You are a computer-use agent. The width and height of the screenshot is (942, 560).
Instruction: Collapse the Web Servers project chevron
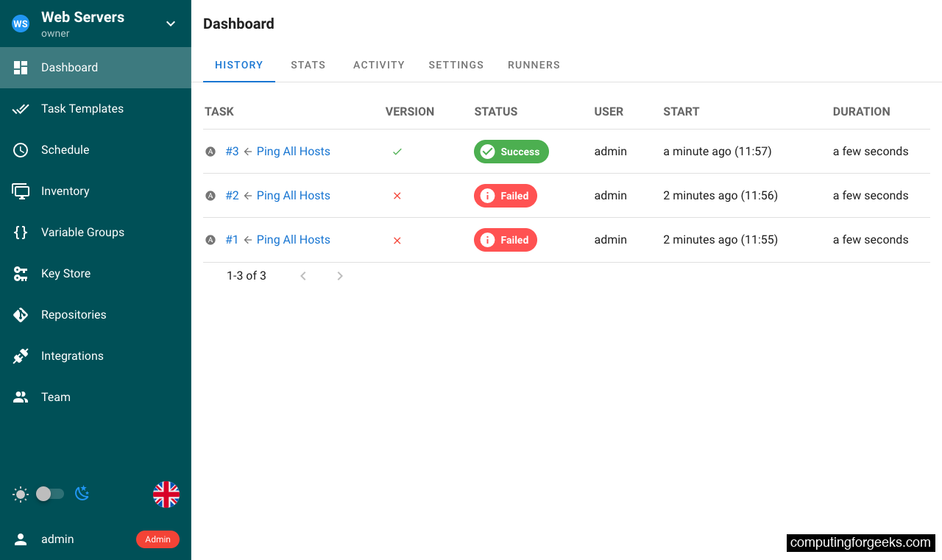coord(170,23)
